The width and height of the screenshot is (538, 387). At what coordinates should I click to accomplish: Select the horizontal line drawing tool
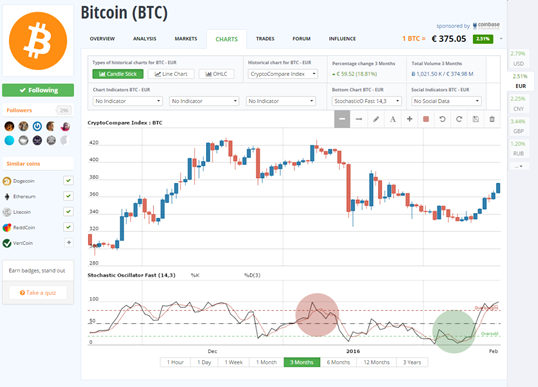coord(359,119)
